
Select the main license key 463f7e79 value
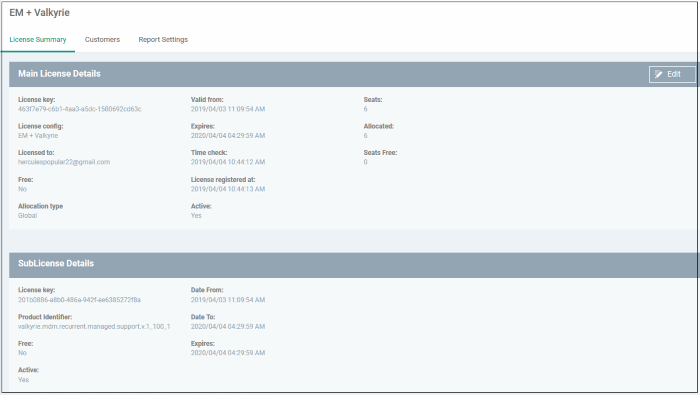[79, 109]
